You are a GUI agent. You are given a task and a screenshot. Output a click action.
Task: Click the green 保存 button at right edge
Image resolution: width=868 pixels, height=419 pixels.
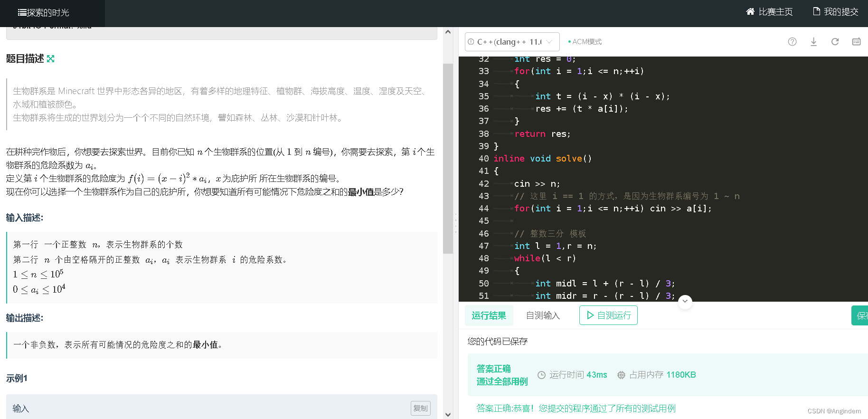[860, 315]
